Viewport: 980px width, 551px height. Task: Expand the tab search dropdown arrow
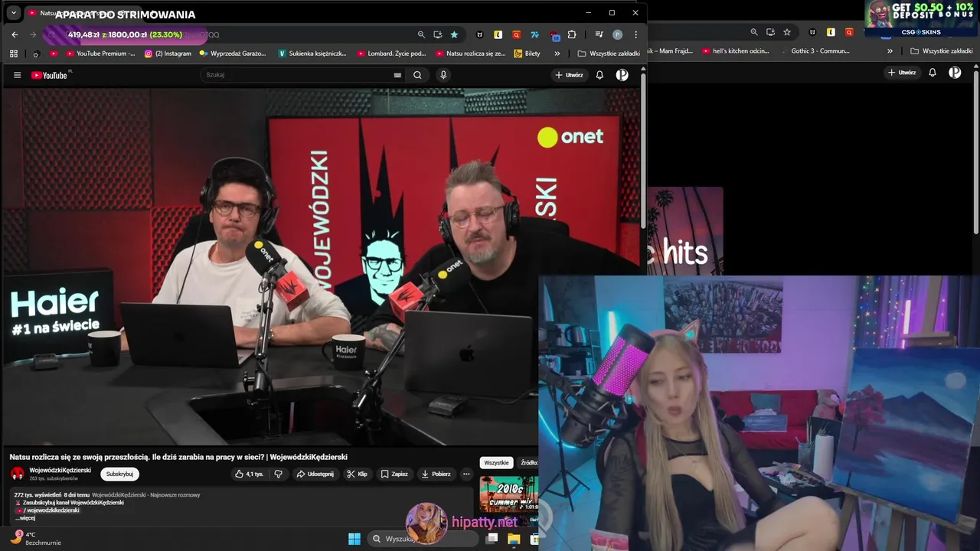pyautogui.click(x=14, y=13)
